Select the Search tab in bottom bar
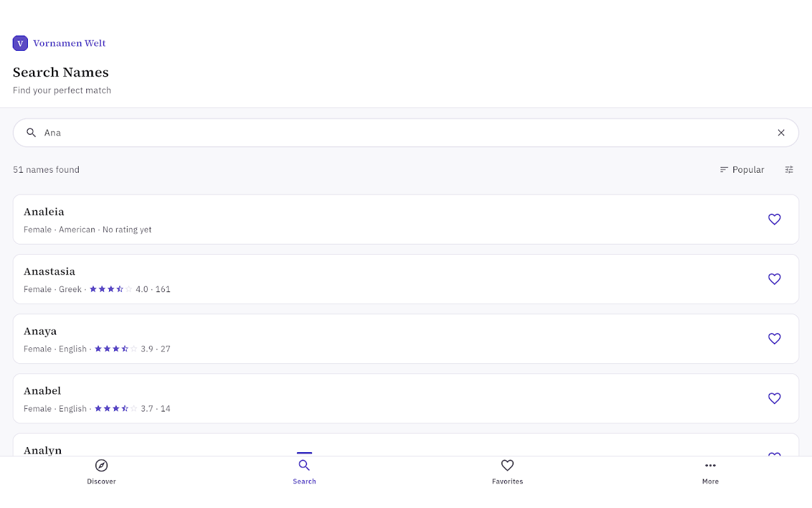The width and height of the screenshot is (812, 508). 304,472
